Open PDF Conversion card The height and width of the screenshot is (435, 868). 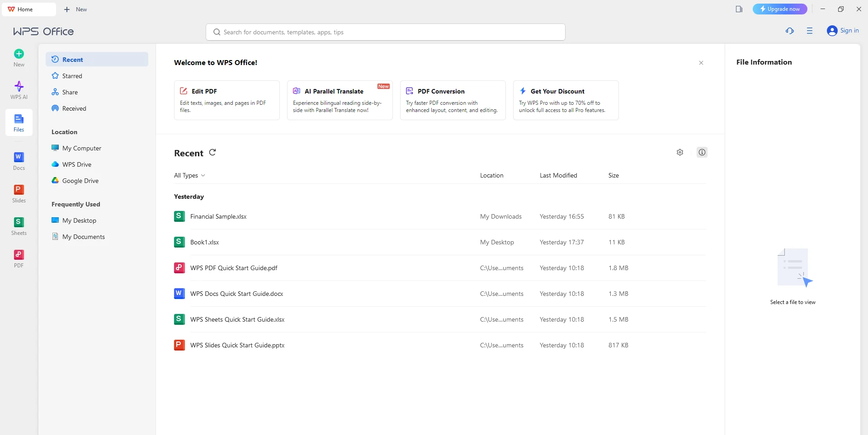(453, 100)
